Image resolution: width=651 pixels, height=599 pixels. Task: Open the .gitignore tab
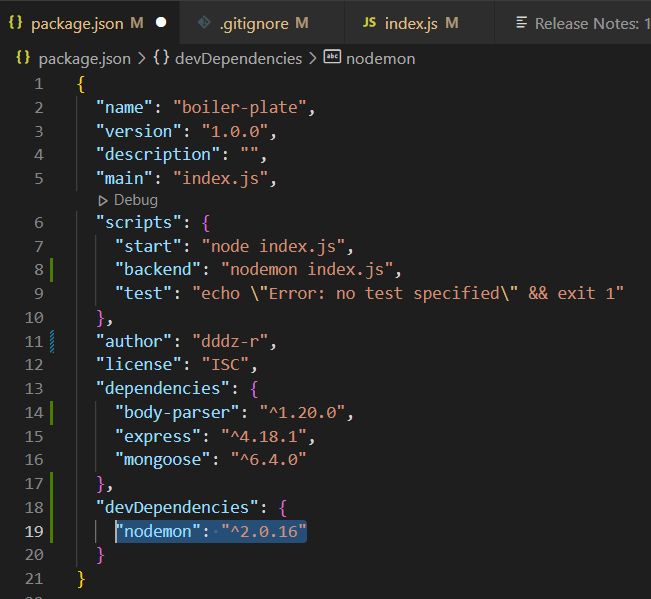(262, 23)
